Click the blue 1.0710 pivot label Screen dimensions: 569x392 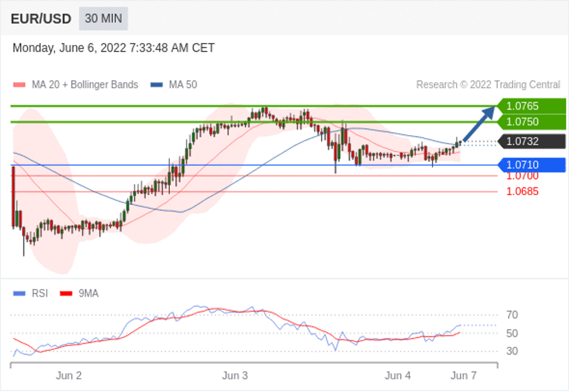pyautogui.click(x=531, y=165)
